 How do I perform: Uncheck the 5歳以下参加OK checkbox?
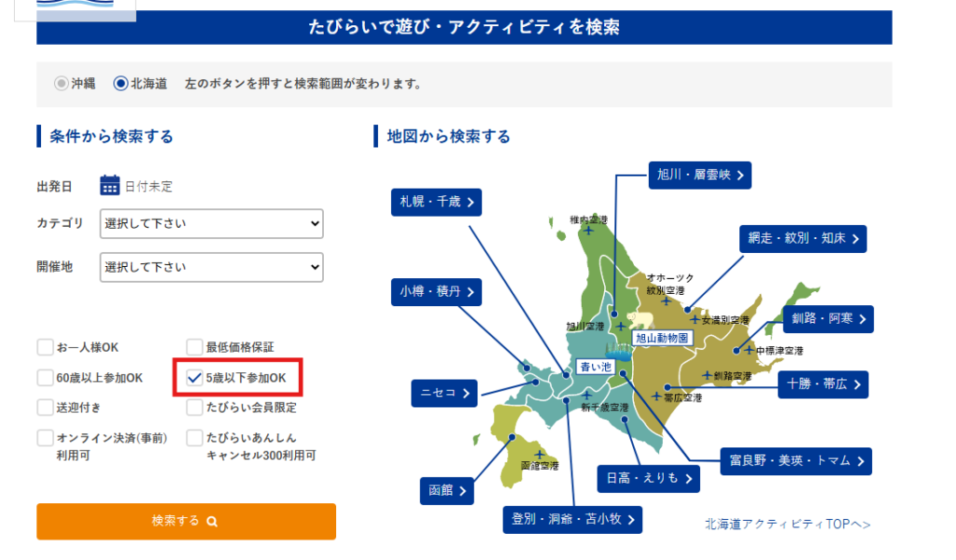194,378
